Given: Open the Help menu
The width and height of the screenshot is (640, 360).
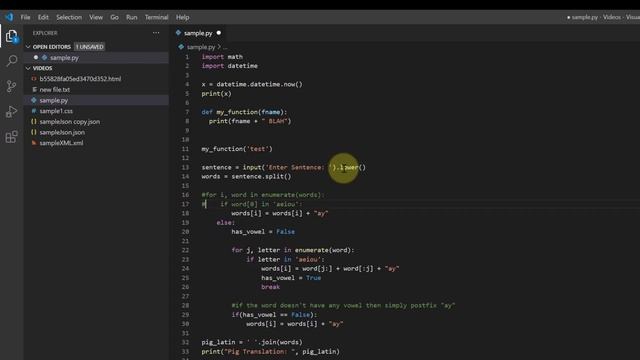Looking at the screenshot, I should [182, 17].
